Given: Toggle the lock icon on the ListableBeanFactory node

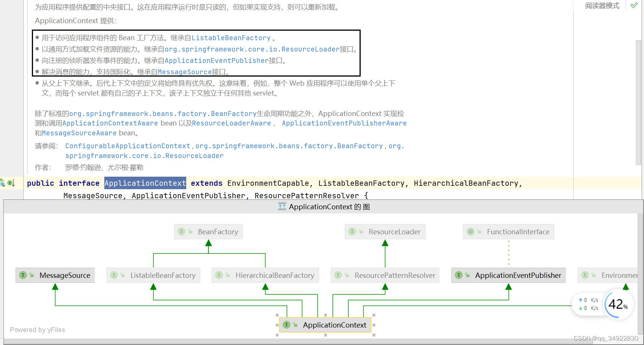Looking at the screenshot, I should click(122, 275).
